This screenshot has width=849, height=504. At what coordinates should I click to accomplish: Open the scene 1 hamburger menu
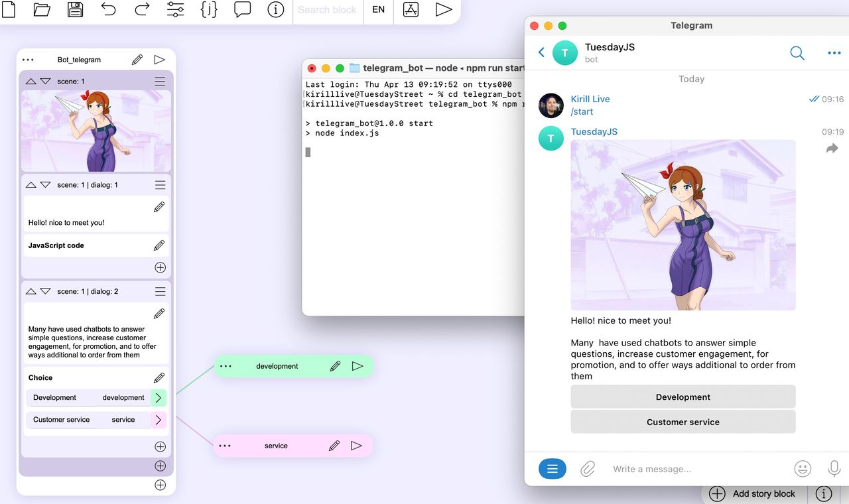click(160, 81)
